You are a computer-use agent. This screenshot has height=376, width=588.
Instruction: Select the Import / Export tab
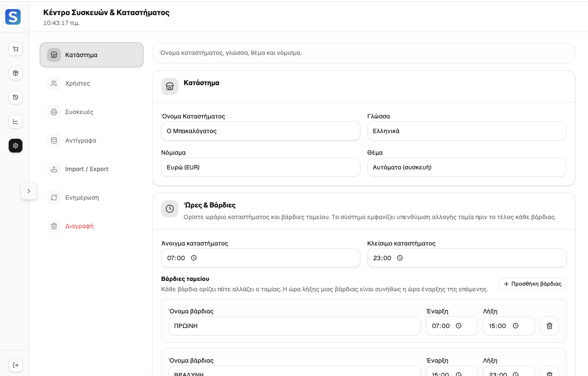tap(92, 169)
